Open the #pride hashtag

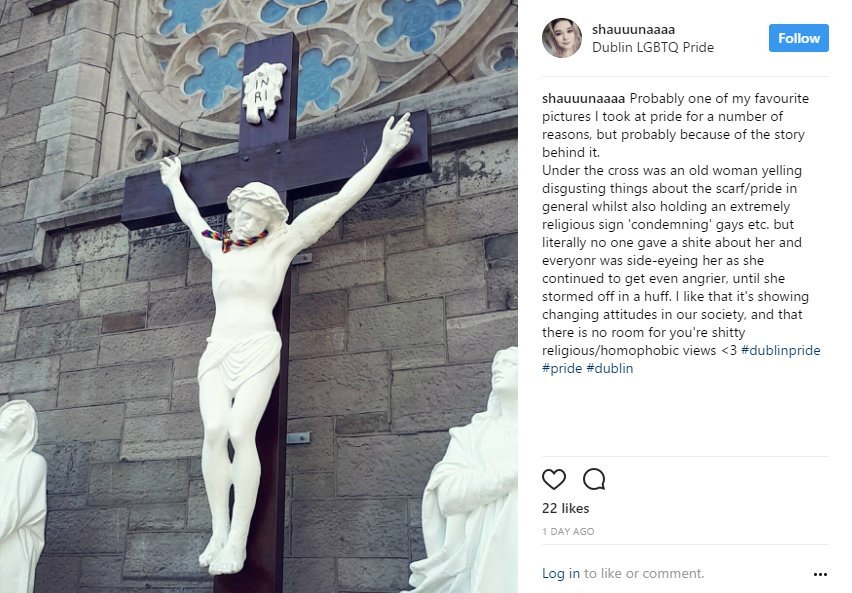(562, 369)
